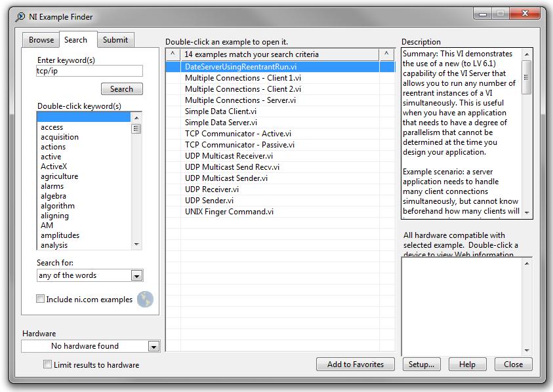Click the right sort arrow column header
The height and width of the screenshot is (392, 553).
pyautogui.click(x=386, y=54)
